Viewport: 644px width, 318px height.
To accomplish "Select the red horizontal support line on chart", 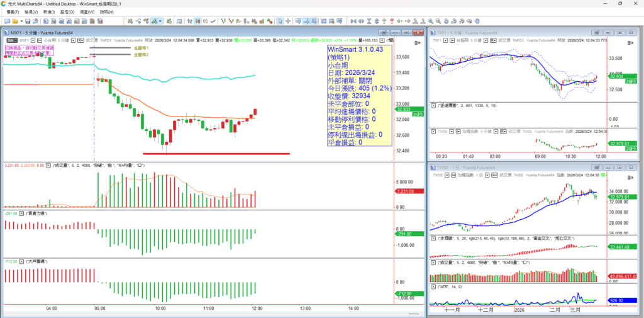I will point(216,154).
